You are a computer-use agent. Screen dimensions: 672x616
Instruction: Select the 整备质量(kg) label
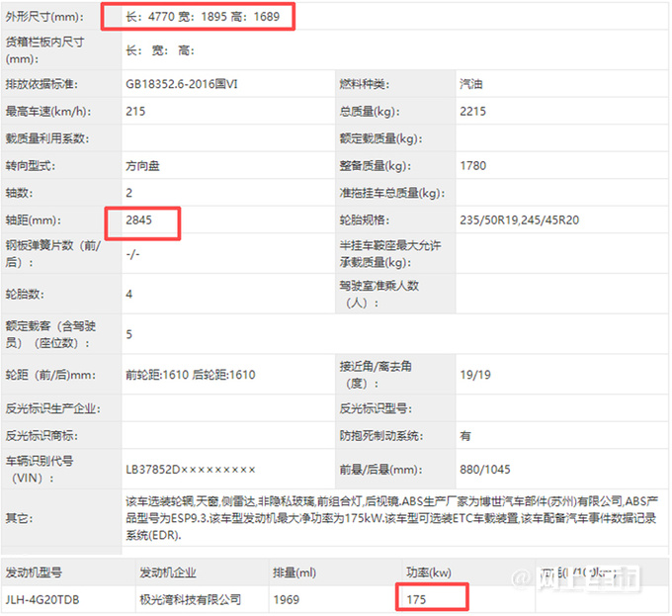coord(375,166)
